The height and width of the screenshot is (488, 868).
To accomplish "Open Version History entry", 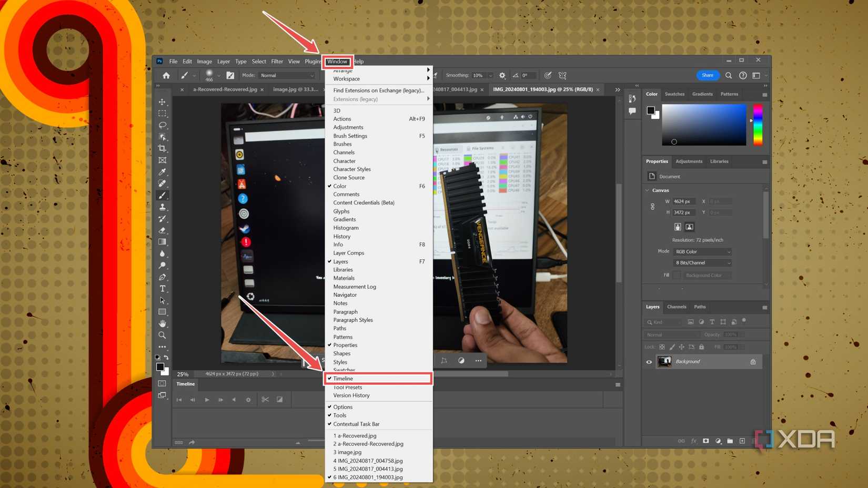I will click(378, 395).
